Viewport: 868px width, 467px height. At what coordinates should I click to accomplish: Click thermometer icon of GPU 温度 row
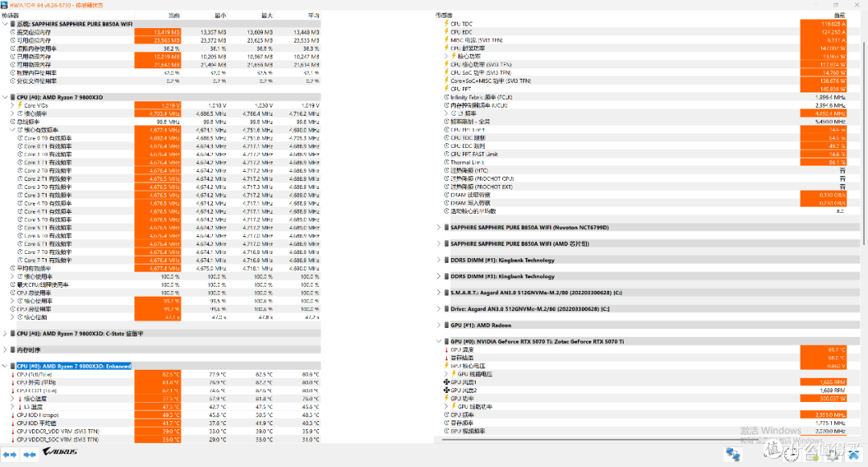click(446, 350)
